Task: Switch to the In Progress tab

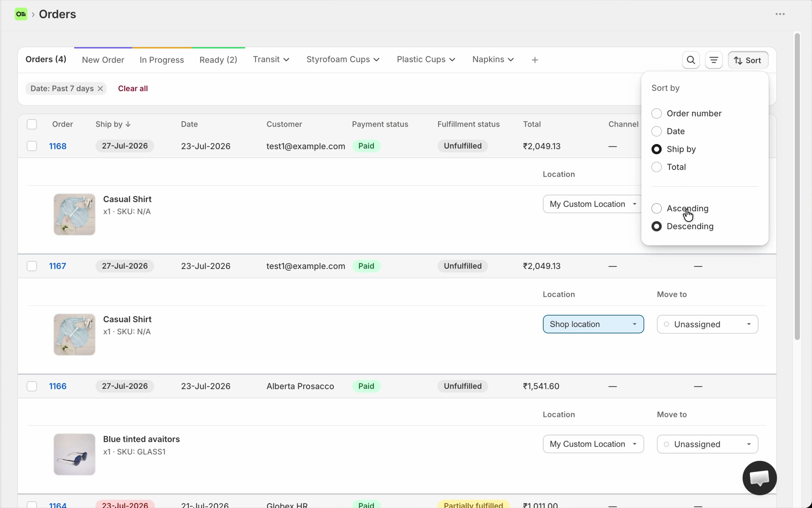Action: (x=162, y=60)
